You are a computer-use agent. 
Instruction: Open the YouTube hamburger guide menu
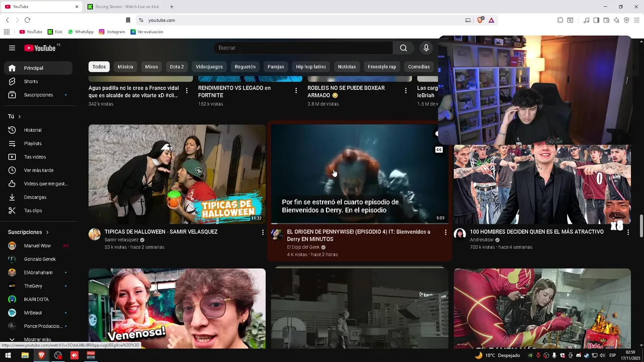(12, 48)
